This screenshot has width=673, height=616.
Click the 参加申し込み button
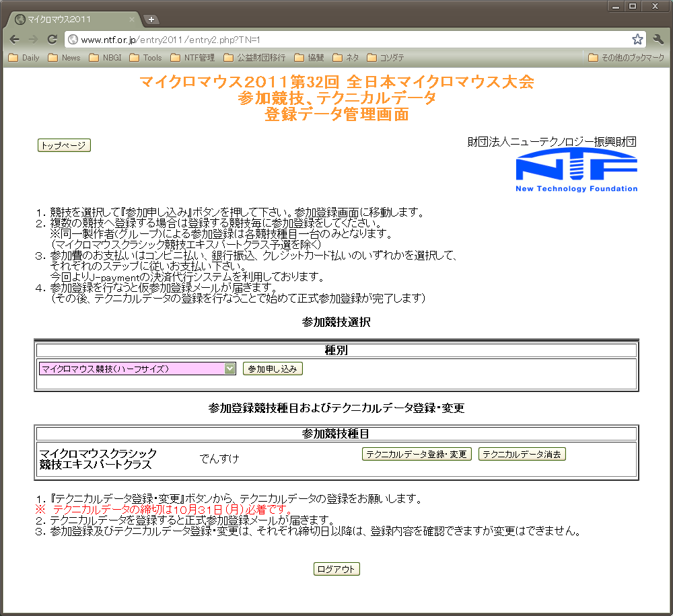pos(273,369)
